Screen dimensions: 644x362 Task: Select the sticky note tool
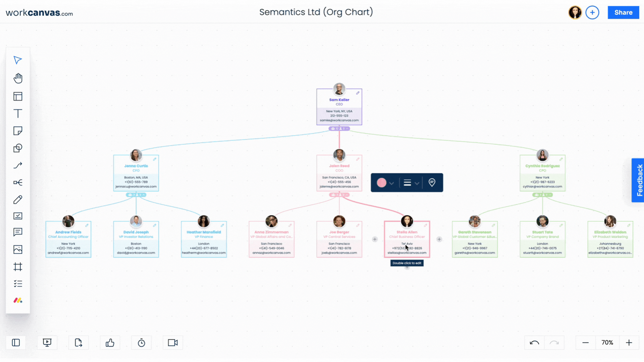point(18,131)
